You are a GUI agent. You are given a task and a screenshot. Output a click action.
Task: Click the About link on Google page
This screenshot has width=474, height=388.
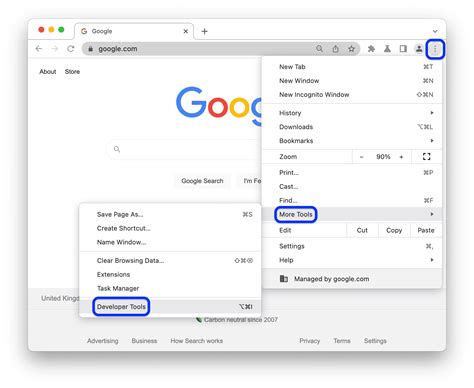[x=48, y=72]
